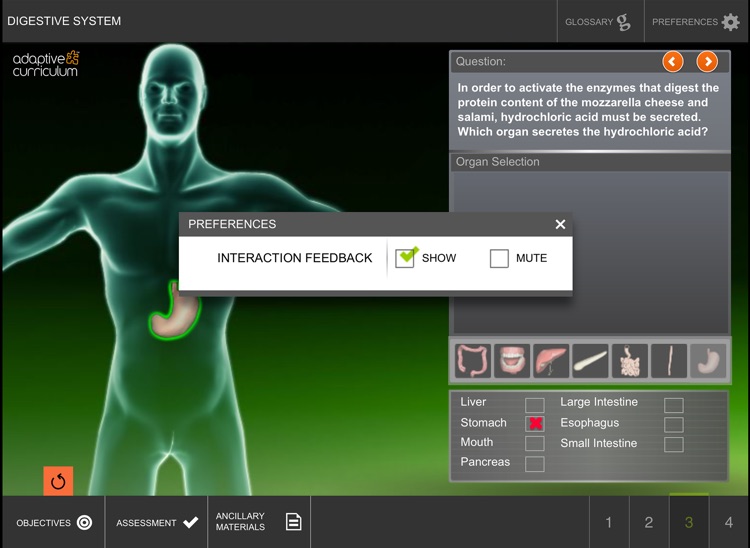Check the Small Intestine checkbox
Screen dimensions: 750x548
coord(673,444)
